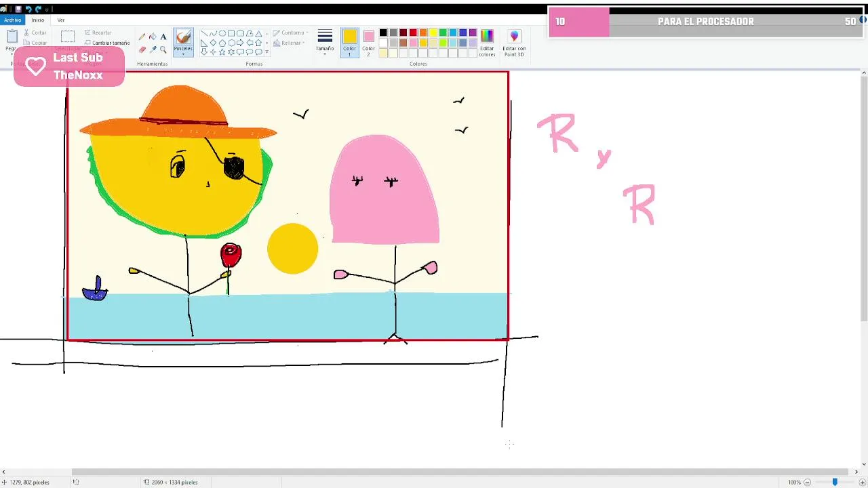Choose the Down arrow shape

click(204, 52)
